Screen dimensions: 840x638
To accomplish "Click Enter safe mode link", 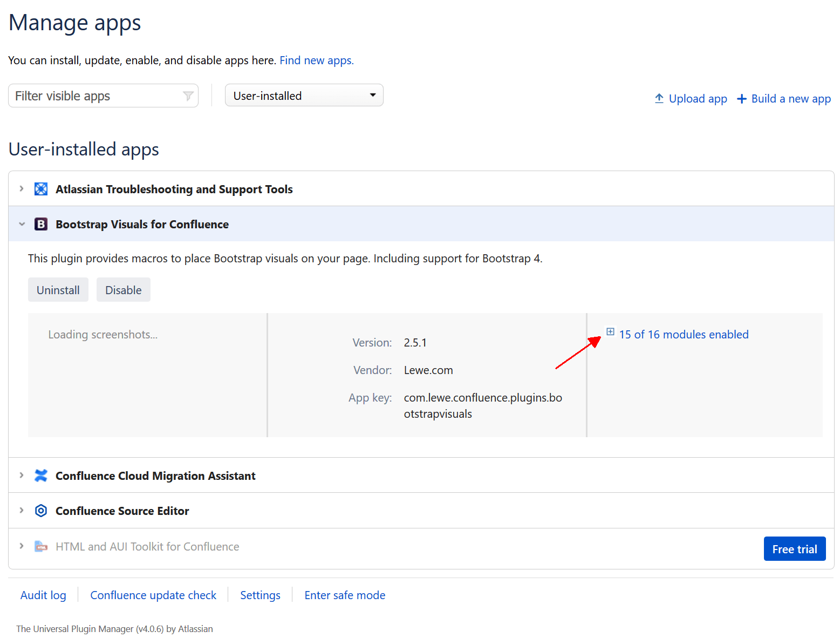I will point(345,595).
